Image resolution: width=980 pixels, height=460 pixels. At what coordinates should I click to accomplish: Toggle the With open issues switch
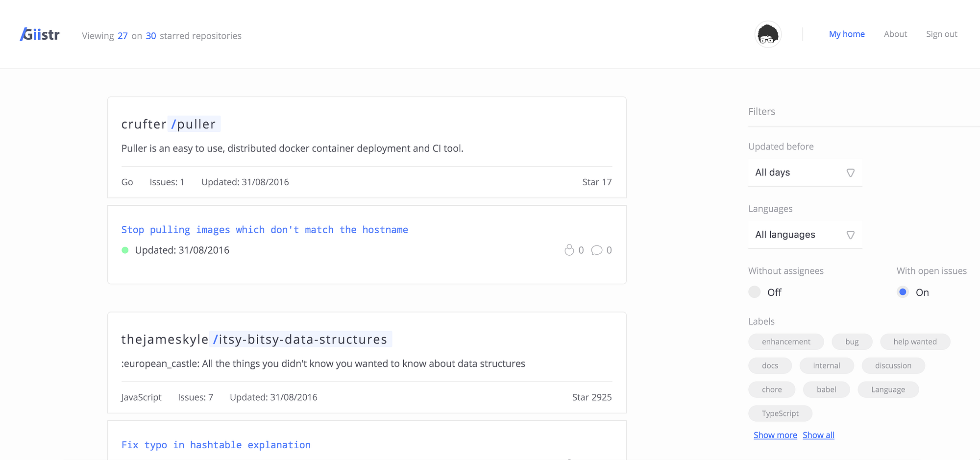tap(903, 292)
